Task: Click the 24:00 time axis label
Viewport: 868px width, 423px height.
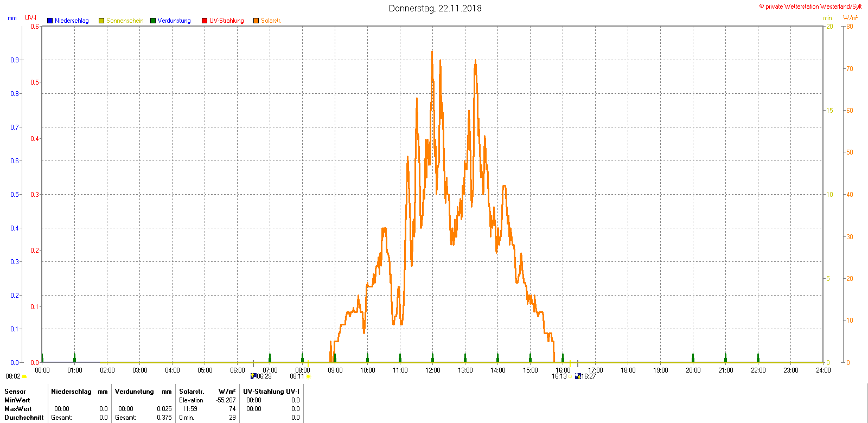Action: pos(824,370)
